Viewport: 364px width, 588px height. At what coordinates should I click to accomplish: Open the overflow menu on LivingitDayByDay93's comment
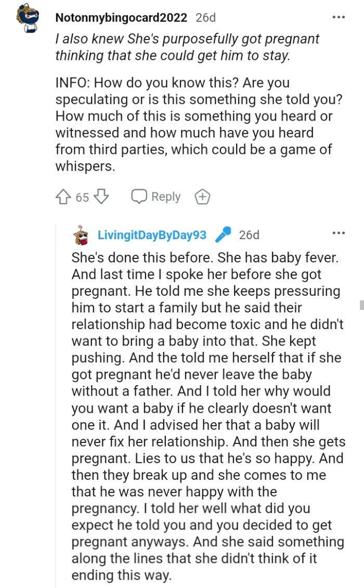337,232
